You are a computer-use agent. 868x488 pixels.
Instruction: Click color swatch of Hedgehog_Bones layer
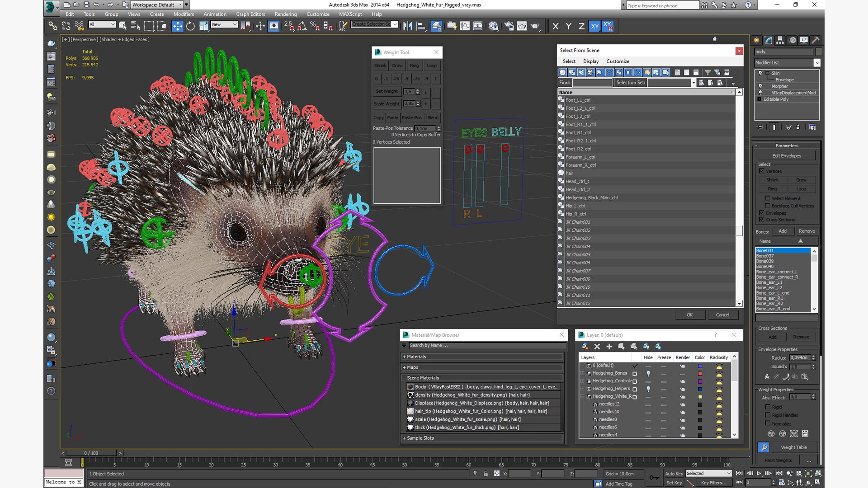[x=700, y=374]
